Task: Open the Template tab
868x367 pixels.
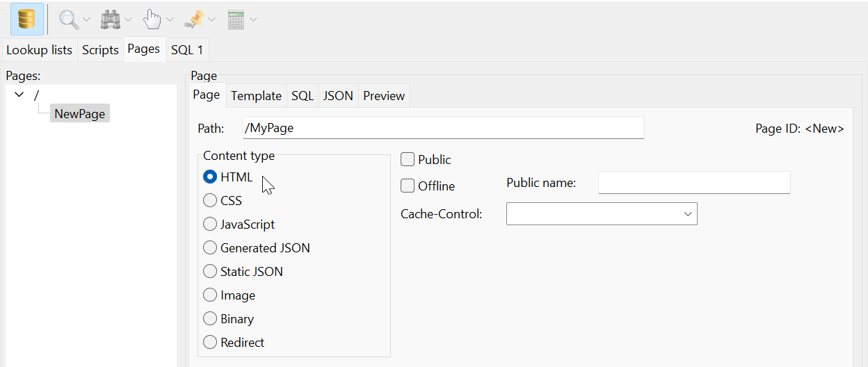Action: tap(256, 96)
